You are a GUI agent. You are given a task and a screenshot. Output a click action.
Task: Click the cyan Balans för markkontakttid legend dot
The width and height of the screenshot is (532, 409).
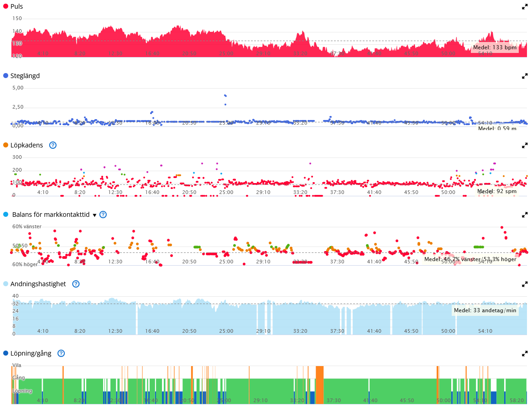[x=5, y=215]
